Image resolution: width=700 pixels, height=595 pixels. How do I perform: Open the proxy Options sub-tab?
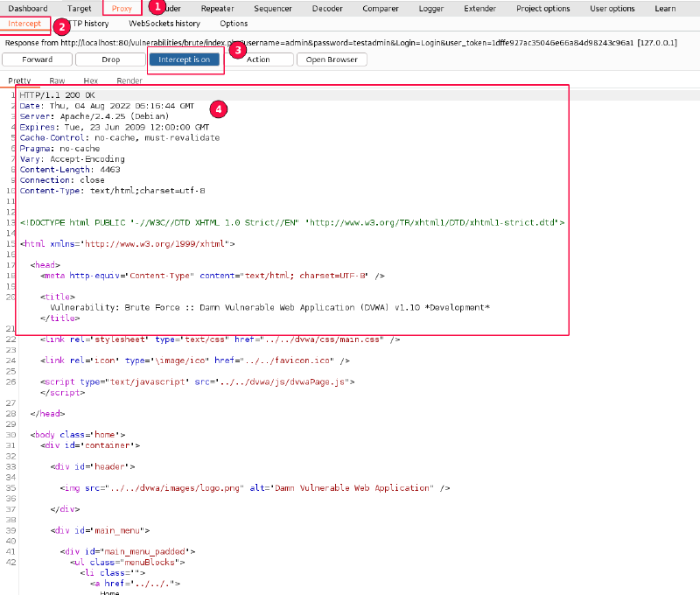click(234, 24)
